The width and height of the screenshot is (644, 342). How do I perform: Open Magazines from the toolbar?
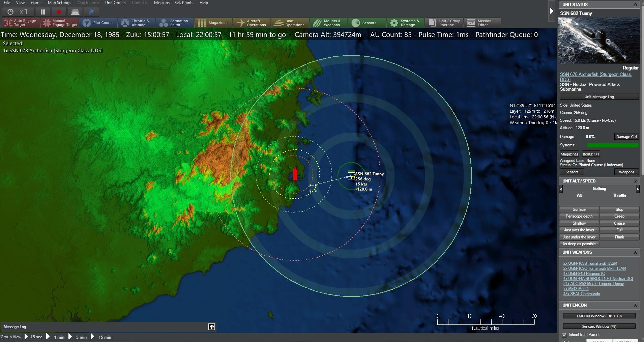point(213,23)
